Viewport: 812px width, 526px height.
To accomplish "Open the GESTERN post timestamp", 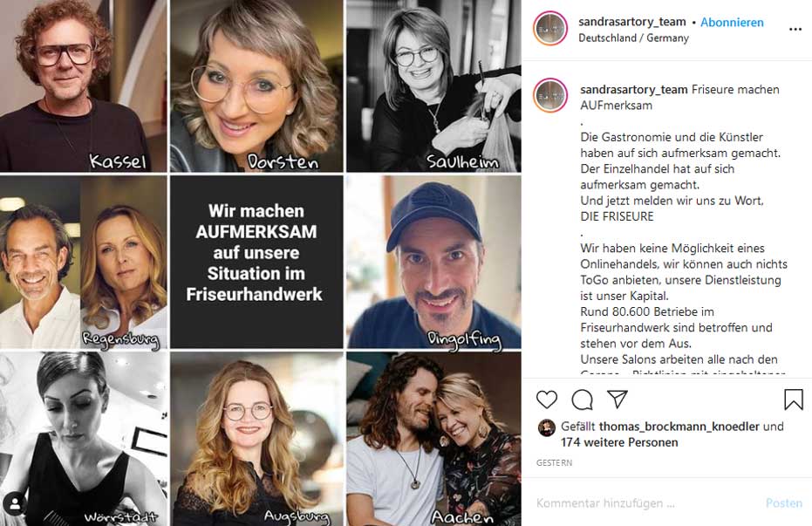I will pos(554,463).
